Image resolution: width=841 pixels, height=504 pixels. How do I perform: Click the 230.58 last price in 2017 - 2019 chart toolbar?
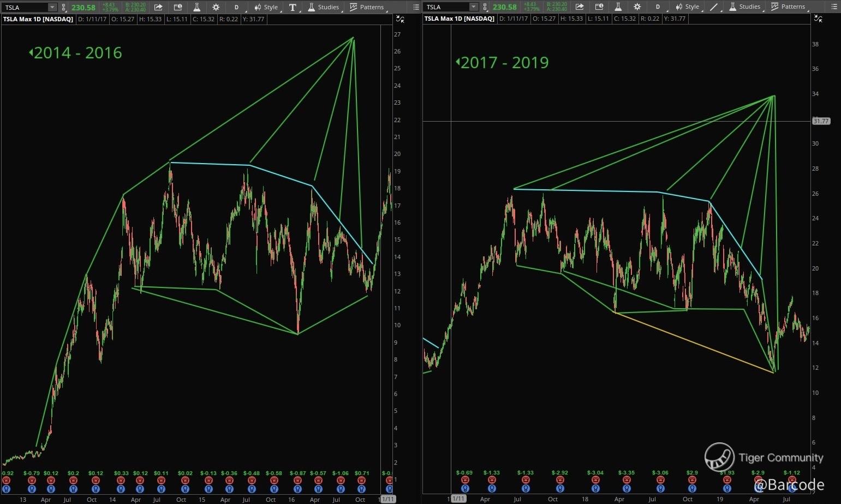pos(504,7)
